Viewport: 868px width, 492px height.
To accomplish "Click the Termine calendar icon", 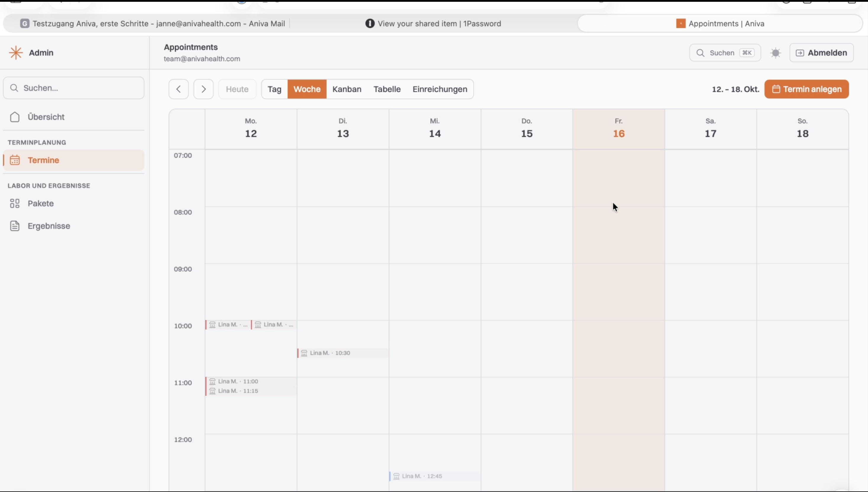I will pos(15,160).
